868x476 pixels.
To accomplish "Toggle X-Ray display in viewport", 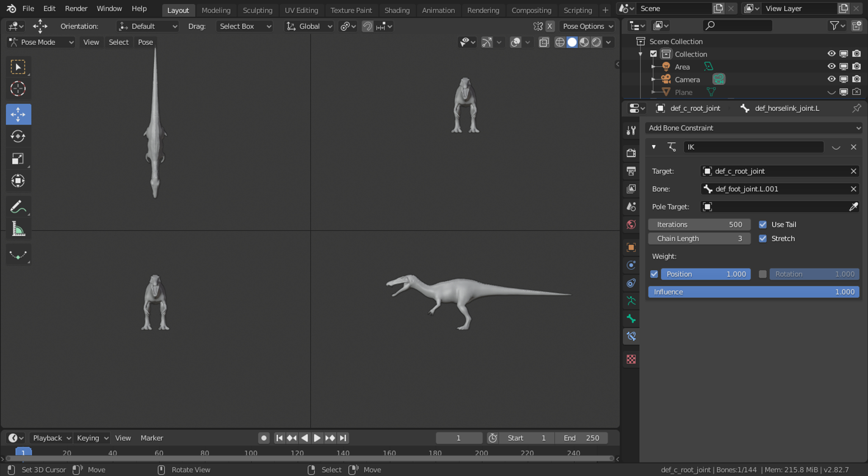I will (544, 42).
